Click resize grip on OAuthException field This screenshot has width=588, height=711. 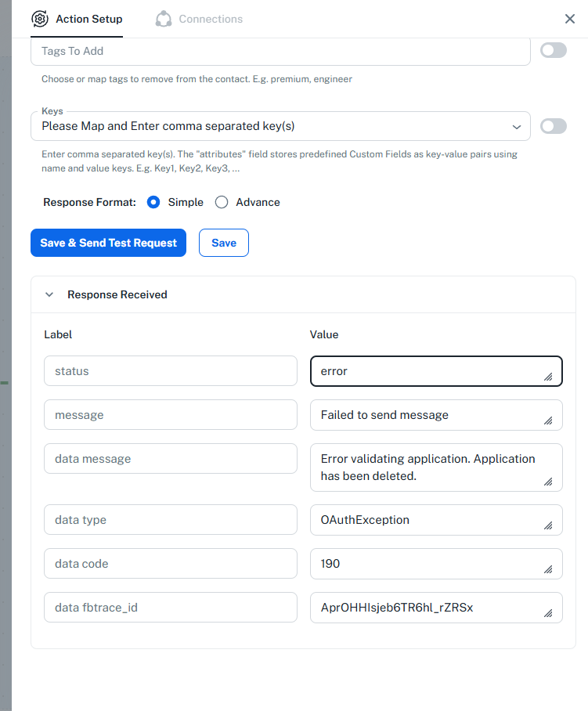548,525
